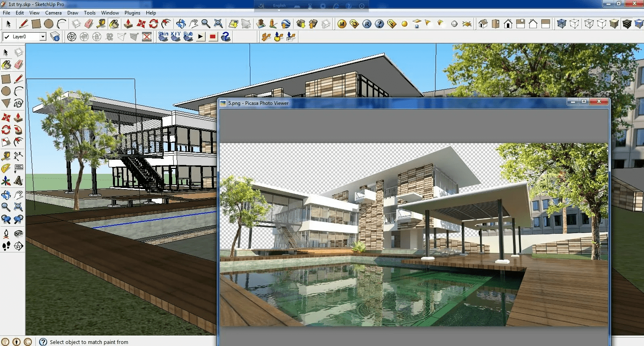Open the Edit menu
The width and height of the screenshot is (644, 346).
20,13
